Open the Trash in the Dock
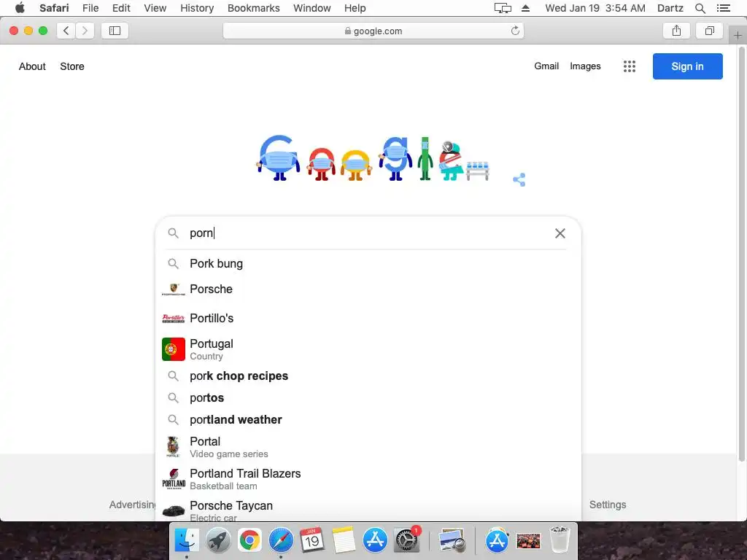Viewport: 747px width, 560px height. click(560, 540)
